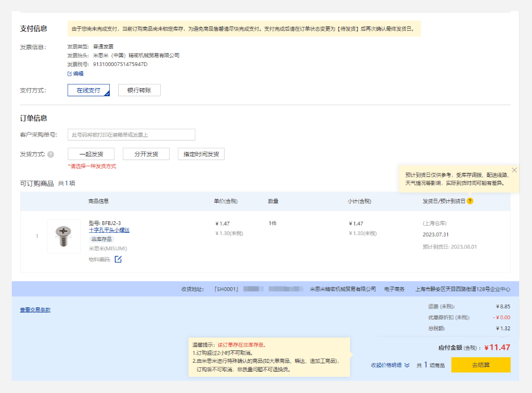Choose the 分开发货 shipping option
This screenshot has height=393, width=532.
pyautogui.click(x=146, y=154)
